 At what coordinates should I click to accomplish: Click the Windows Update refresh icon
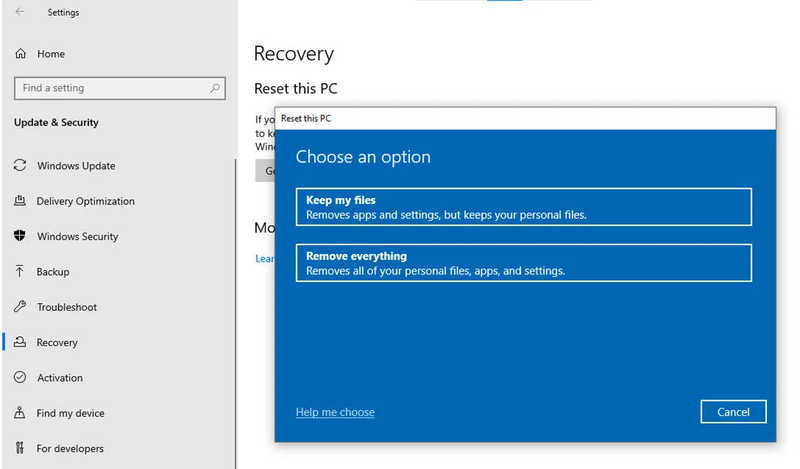click(20, 165)
